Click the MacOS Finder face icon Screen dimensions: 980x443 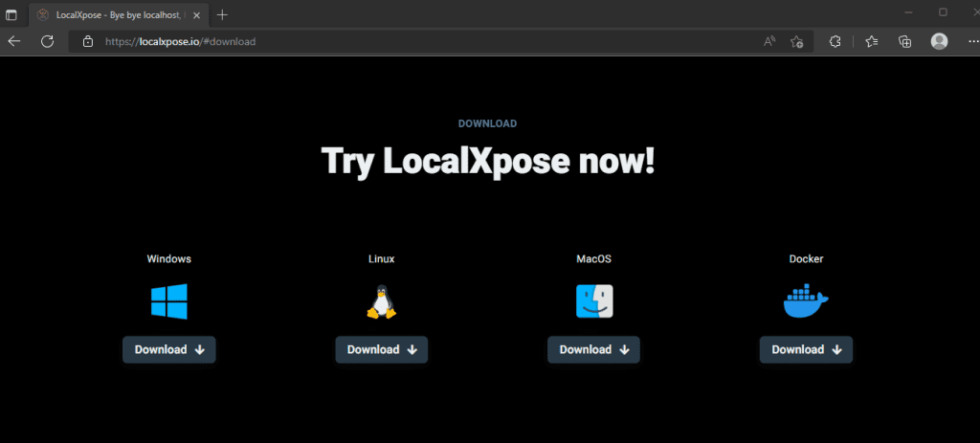coord(594,301)
